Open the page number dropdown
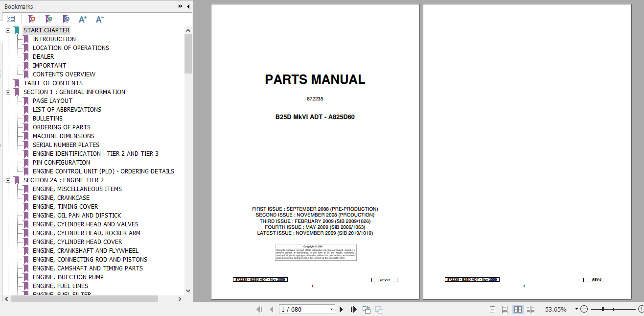Image resolution: width=644 pixels, height=316 pixels. coord(330,309)
